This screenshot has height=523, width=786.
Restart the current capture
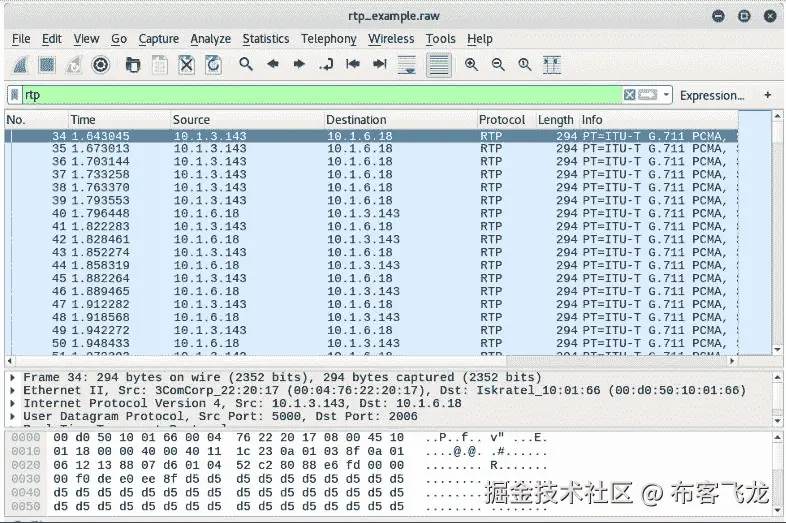click(74, 65)
